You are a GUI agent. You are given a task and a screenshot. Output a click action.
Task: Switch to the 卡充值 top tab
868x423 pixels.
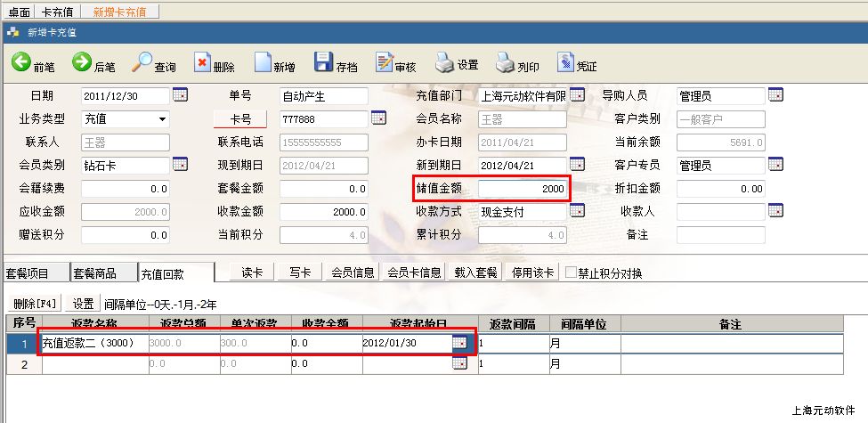[58, 12]
